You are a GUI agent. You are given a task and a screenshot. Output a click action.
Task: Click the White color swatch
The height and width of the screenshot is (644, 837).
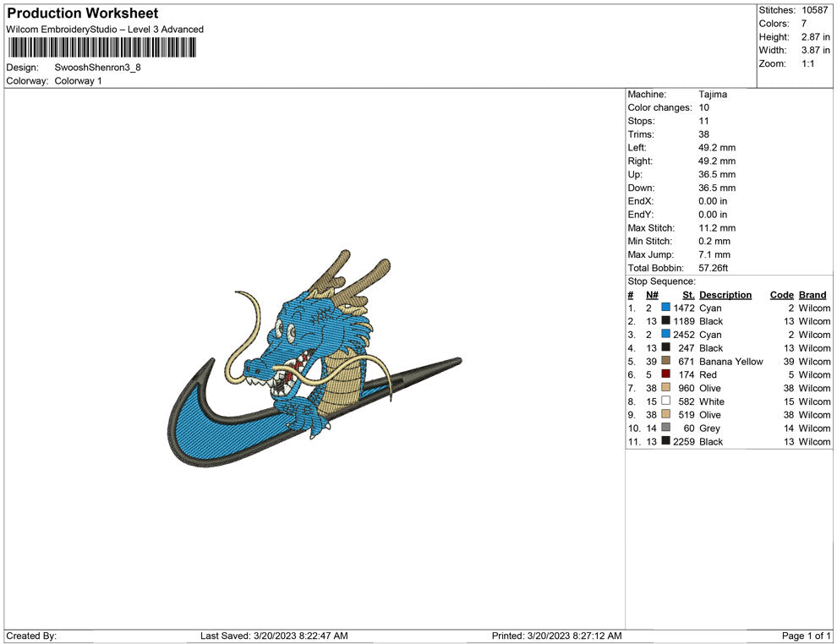point(665,401)
